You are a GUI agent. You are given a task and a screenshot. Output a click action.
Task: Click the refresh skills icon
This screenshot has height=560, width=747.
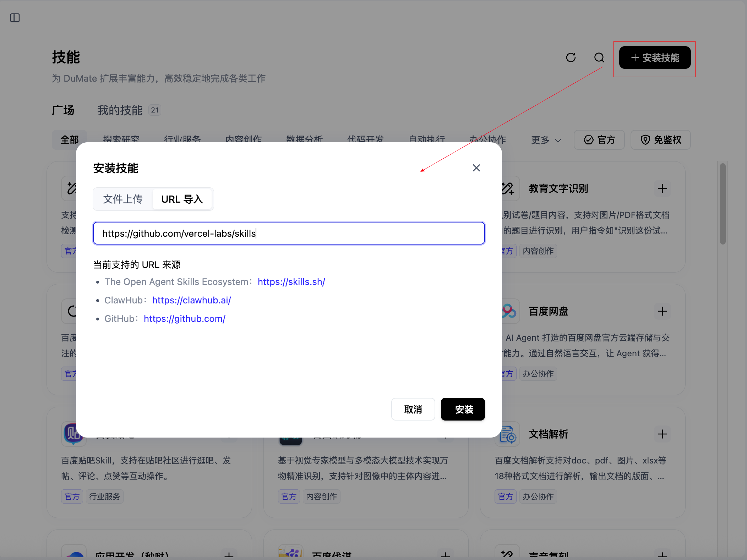pyautogui.click(x=571, y=57)
